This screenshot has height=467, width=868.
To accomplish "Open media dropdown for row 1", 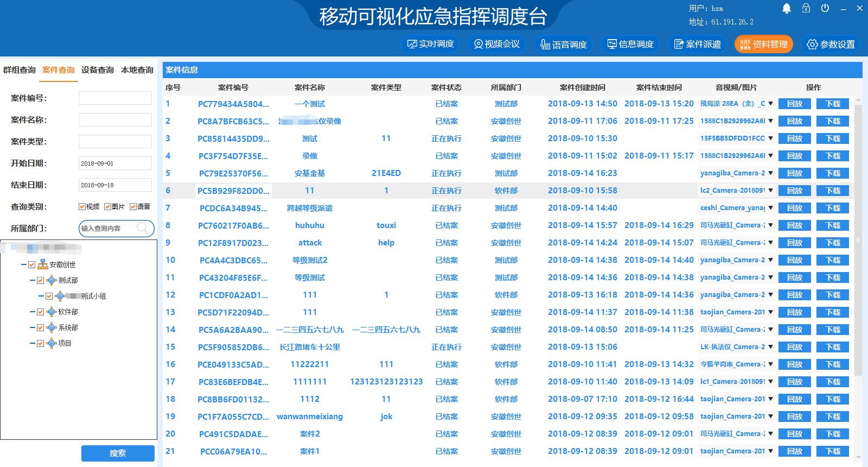I will coord(770,104).
